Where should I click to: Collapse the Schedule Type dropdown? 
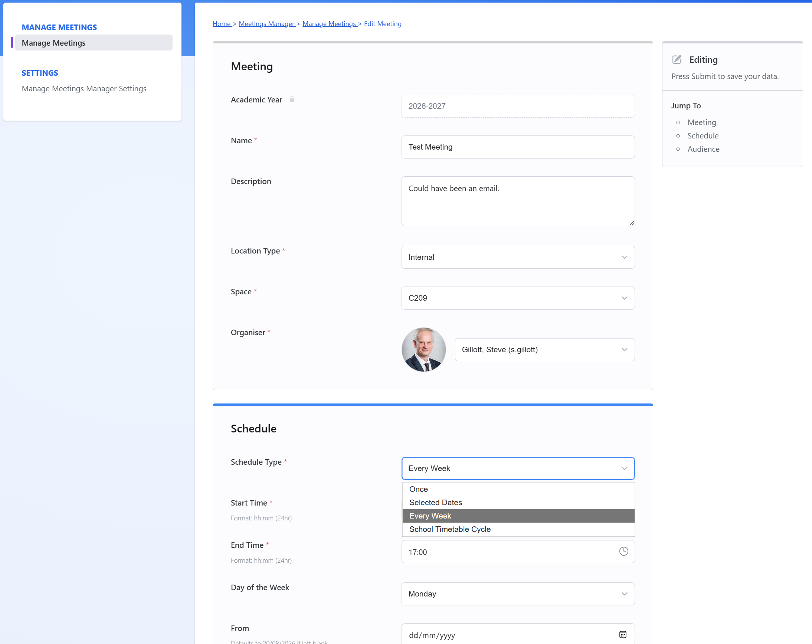(x=518, y=468)
